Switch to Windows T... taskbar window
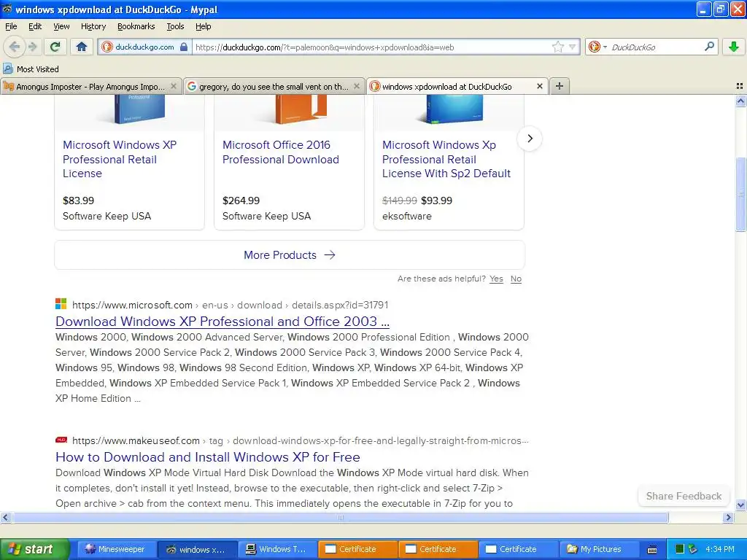The width and height of the screenshot is (747, 560). click(276, 549)
